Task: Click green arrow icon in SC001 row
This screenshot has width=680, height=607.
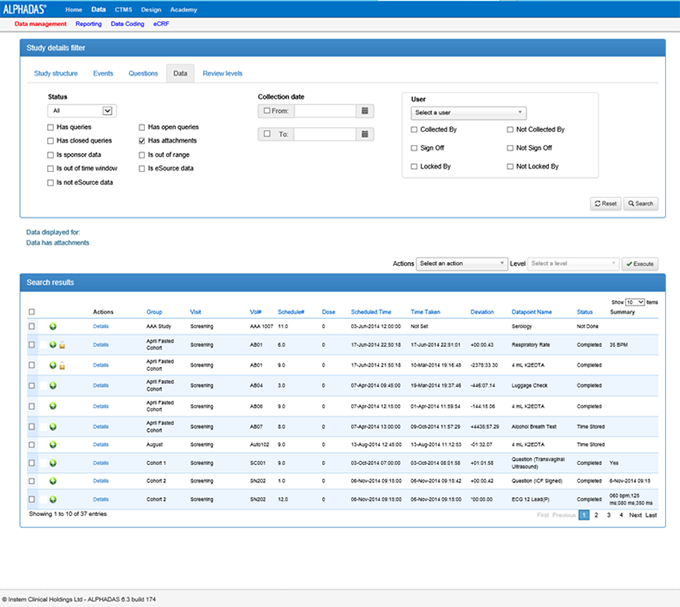Action: tap(53, 463)
